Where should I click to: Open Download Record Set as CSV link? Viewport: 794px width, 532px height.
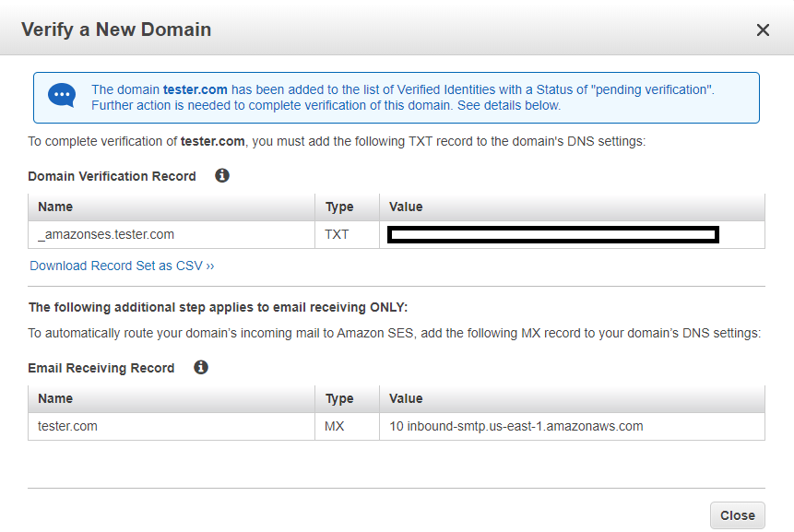pos(122,266)
